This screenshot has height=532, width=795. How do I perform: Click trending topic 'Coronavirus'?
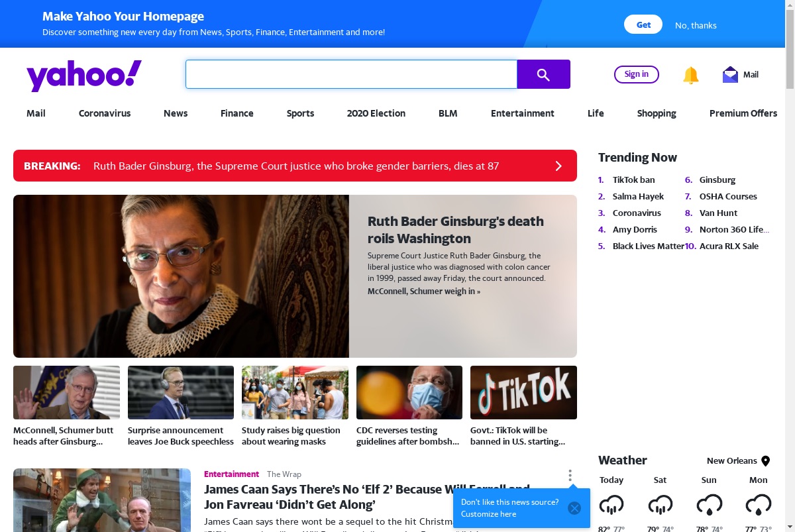click(637, 213)
